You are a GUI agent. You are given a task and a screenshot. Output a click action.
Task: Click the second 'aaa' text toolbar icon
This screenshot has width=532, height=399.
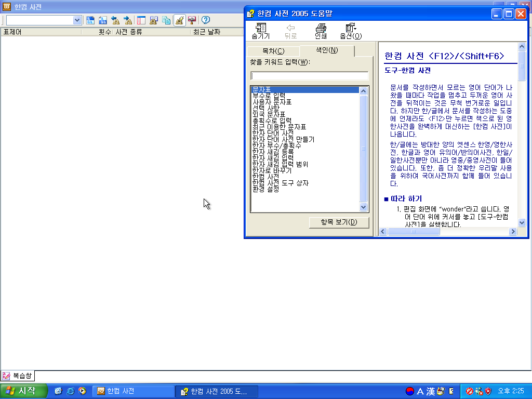tap(103, 20)
